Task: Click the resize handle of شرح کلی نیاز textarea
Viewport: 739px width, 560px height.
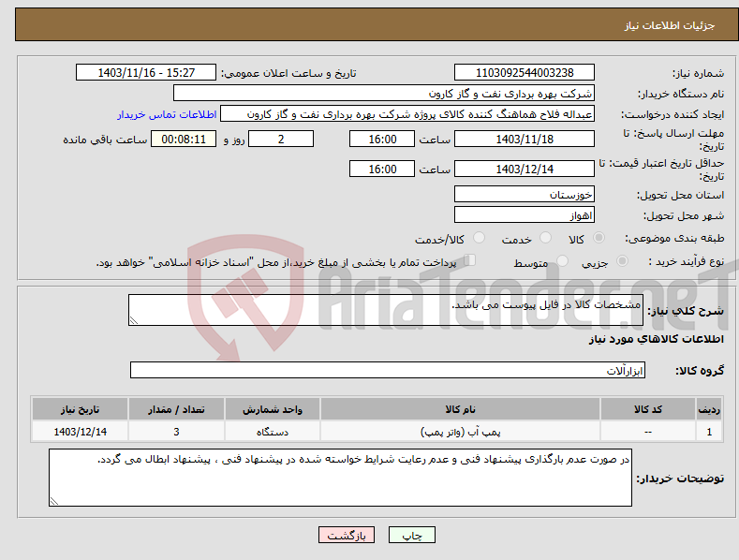Action: tap(134, 320)
